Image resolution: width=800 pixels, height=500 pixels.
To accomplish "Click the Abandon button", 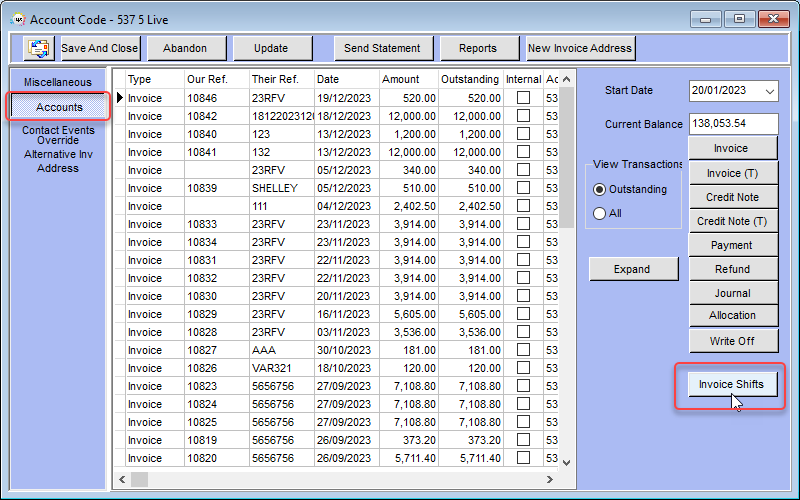I will tap(186, 48).
